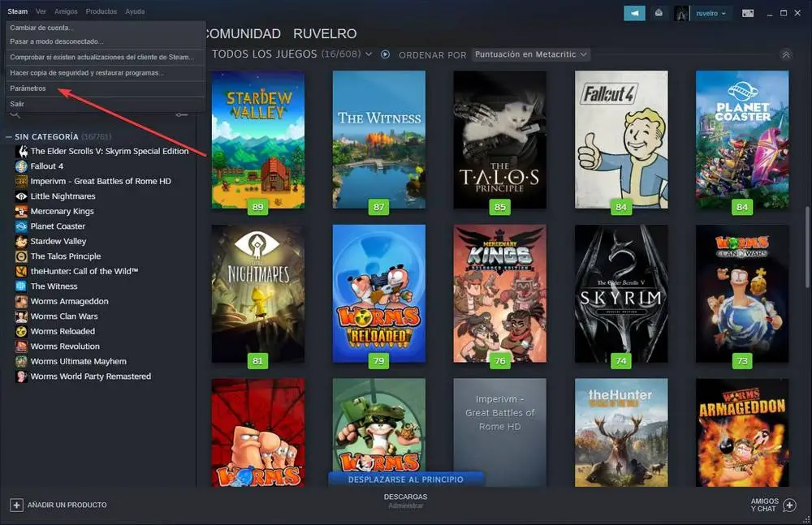Image resolution: width=812 pixels, height=525 pixels.
Task: Open the COMUNIDAD tab
Action: 244,33
